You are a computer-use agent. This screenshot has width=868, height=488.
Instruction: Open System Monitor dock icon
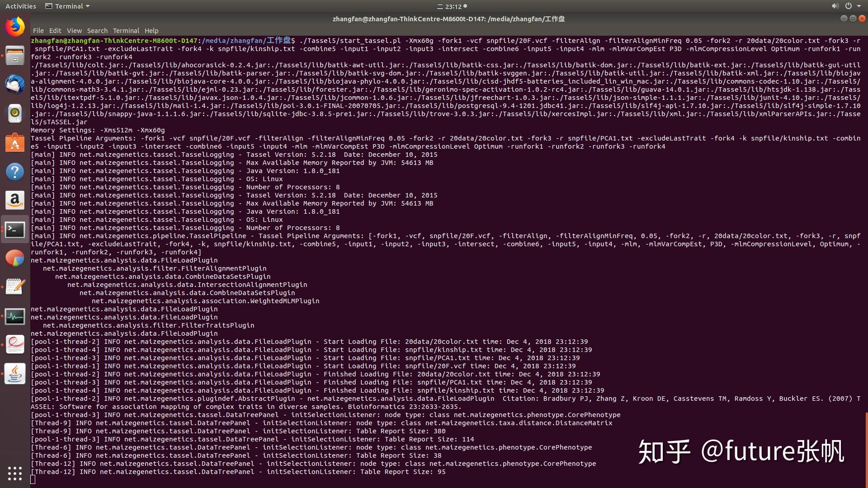15,316
